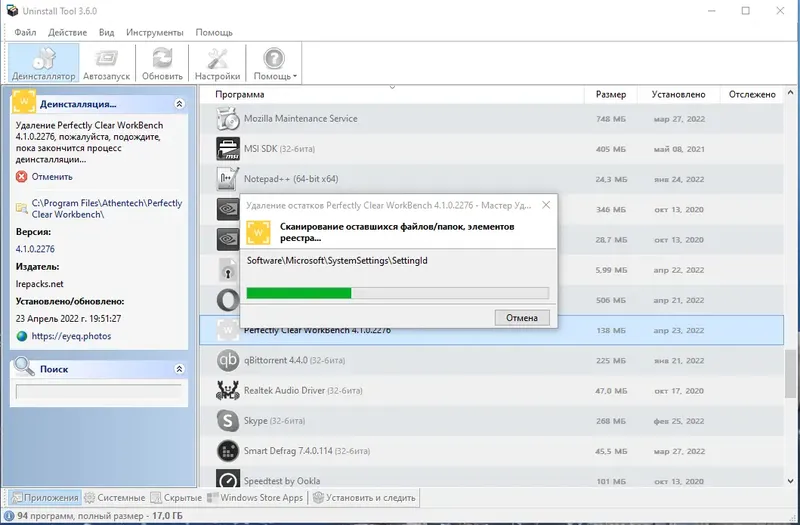Click the wizard dialog Perfectly Clear icon
The height and width of the screenshot is (525, 800).
(258, 232)
